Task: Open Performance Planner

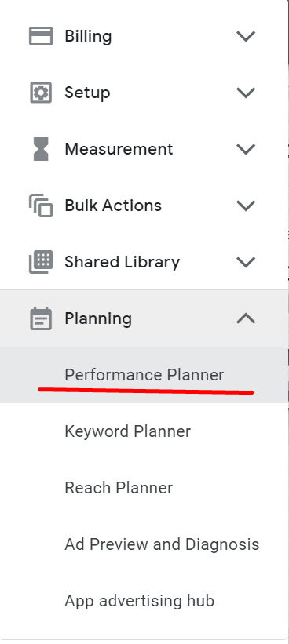Action: coord(144,375)
